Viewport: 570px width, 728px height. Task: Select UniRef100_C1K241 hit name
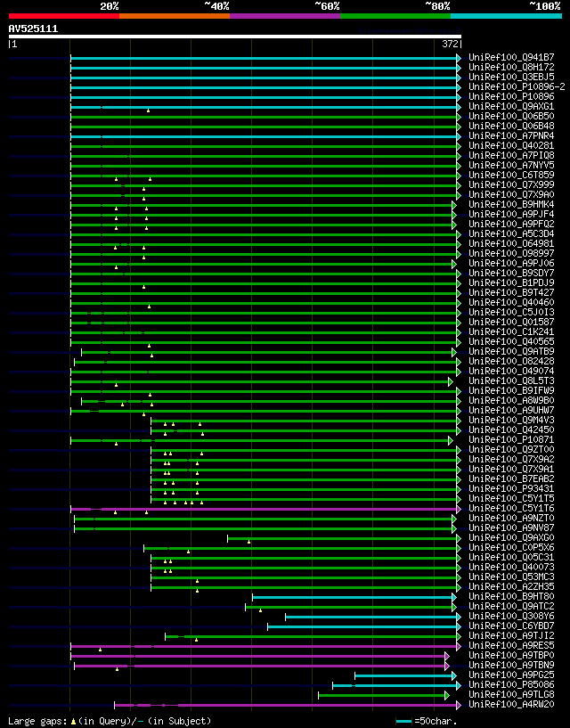[x=511, y=332]
